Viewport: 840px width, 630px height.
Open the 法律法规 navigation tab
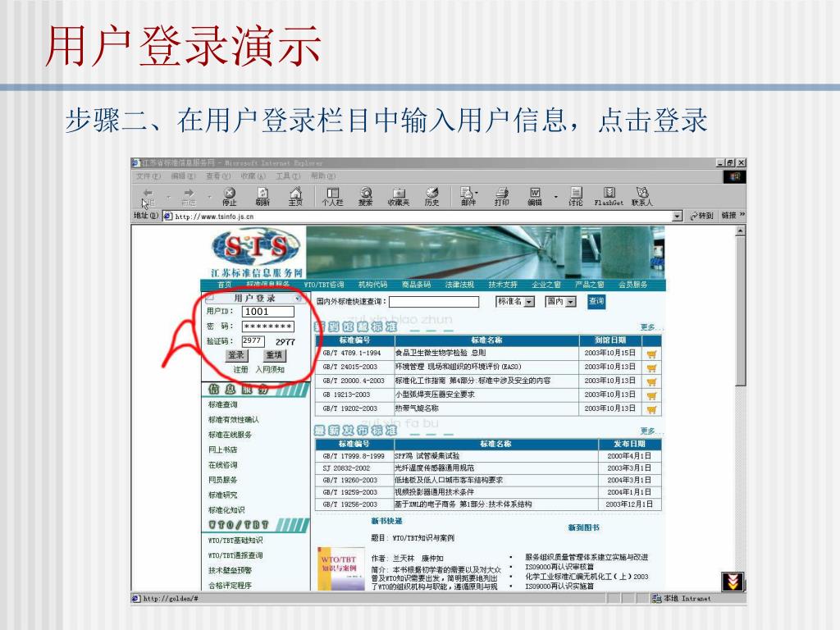[459, 285]
